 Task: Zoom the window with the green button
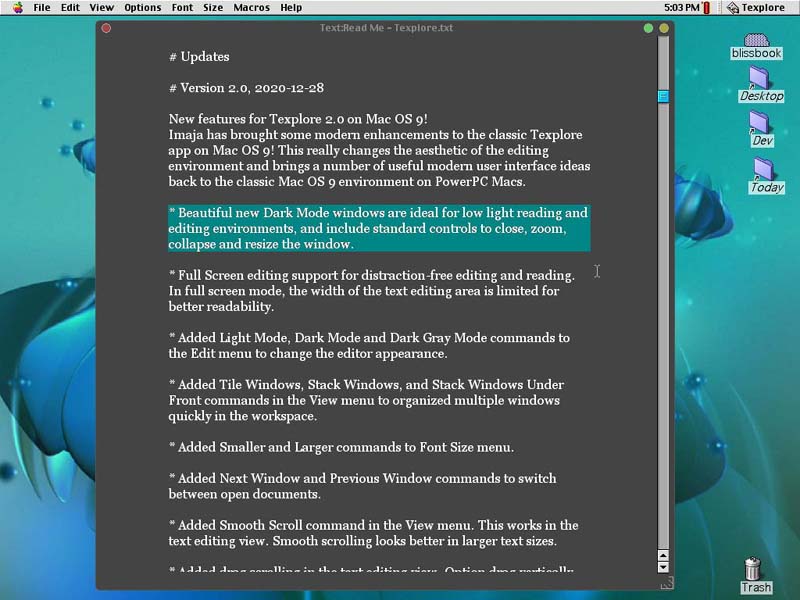[648, 28]
